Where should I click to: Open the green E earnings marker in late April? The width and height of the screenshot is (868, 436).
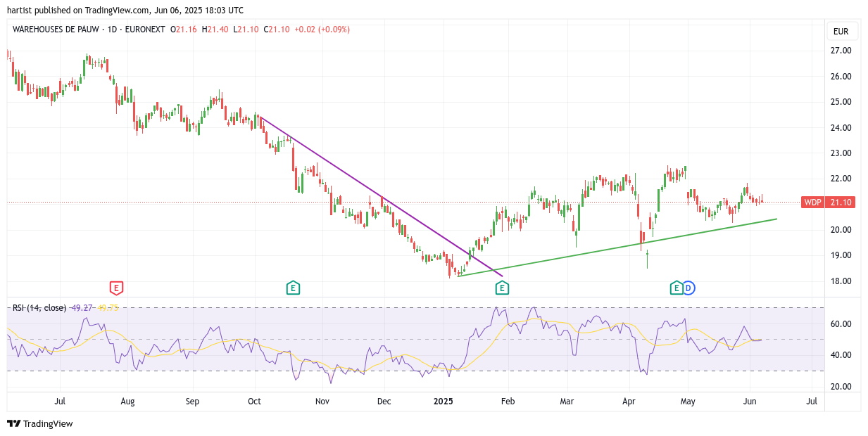[676, 288]
